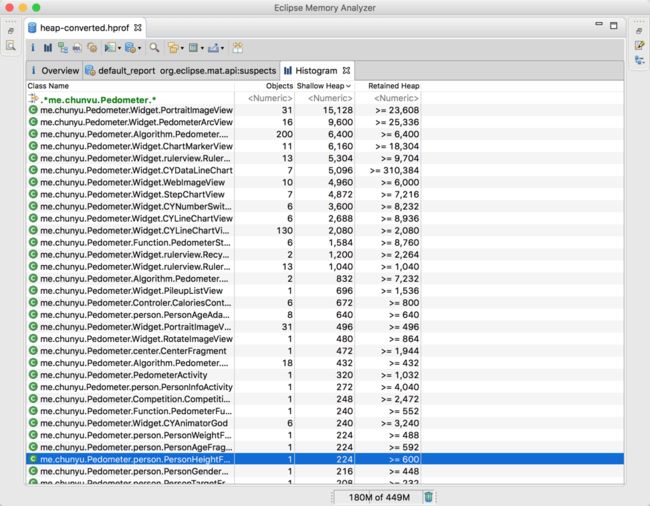
Task: Open the Query Browser dropdown arrow
Action: 140,48
